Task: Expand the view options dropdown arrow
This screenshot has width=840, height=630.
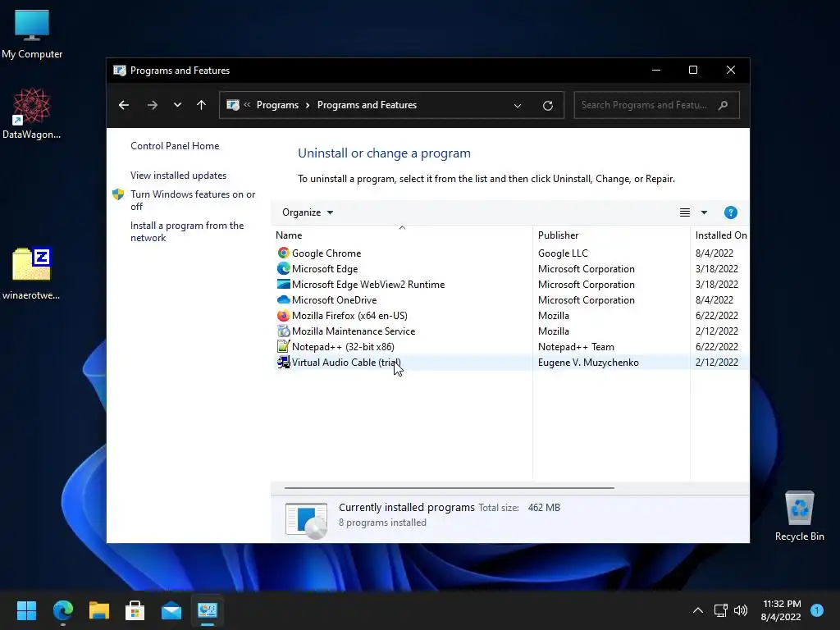Action: [704, 212]
